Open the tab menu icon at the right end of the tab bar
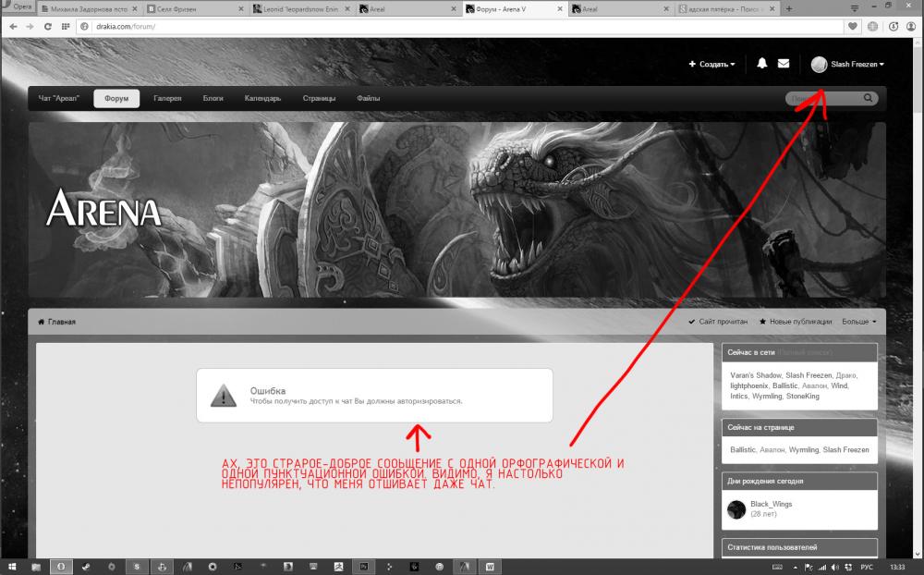Screen dimensions: 924x575 point(854,7)
